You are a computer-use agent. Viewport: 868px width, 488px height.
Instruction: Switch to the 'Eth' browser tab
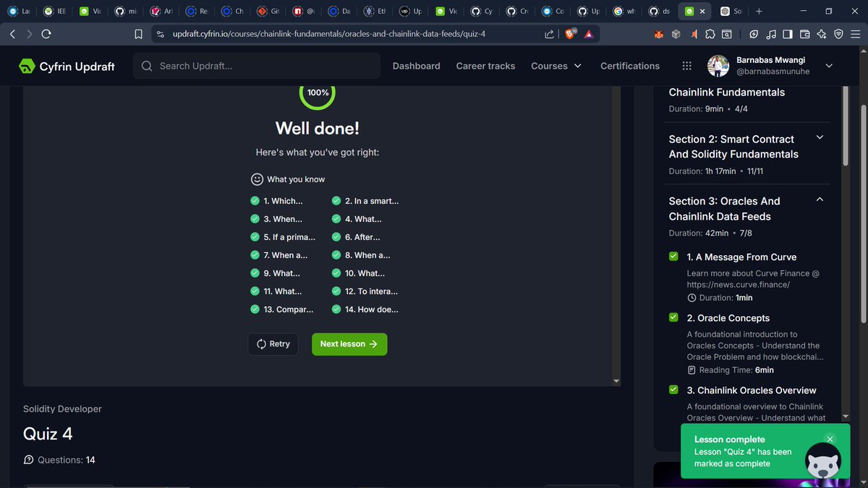[x=377, y=12]
